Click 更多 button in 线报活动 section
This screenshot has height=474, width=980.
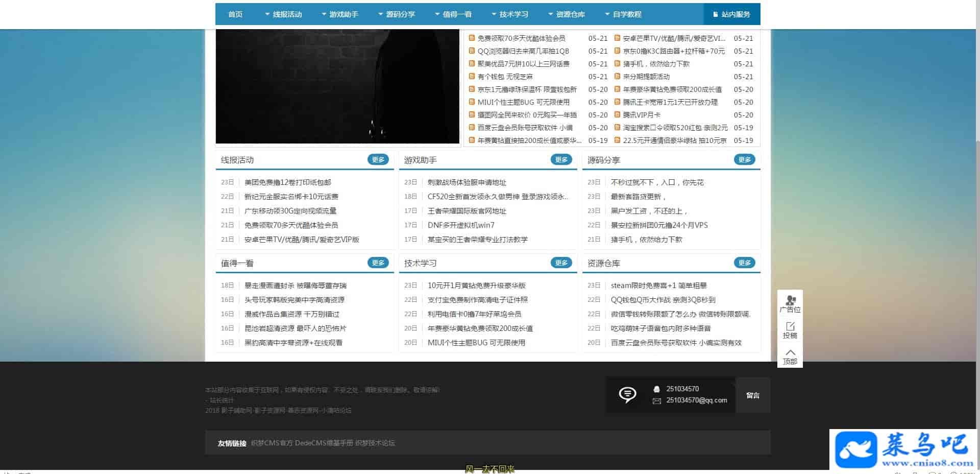point(378,160)
